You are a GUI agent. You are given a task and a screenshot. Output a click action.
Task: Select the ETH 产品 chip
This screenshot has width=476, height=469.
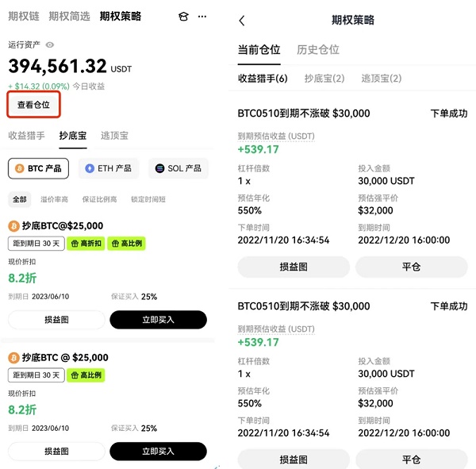point(109,168)
